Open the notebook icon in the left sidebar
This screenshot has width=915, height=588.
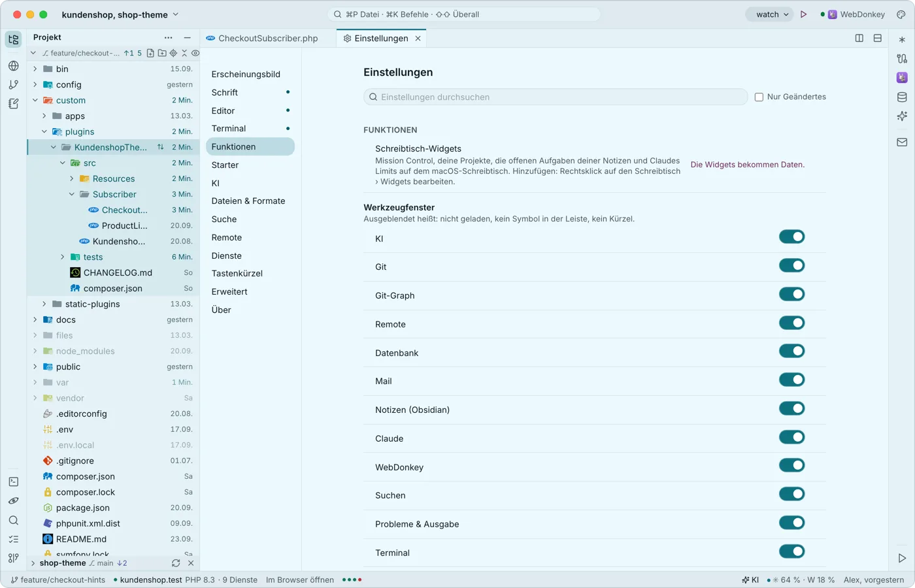(x=13, y=104)
